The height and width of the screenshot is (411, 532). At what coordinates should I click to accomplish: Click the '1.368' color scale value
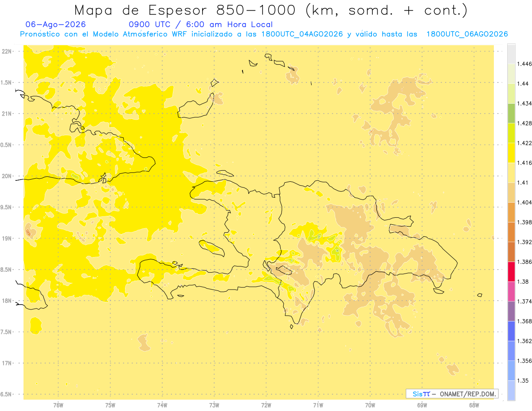[524, 321]
